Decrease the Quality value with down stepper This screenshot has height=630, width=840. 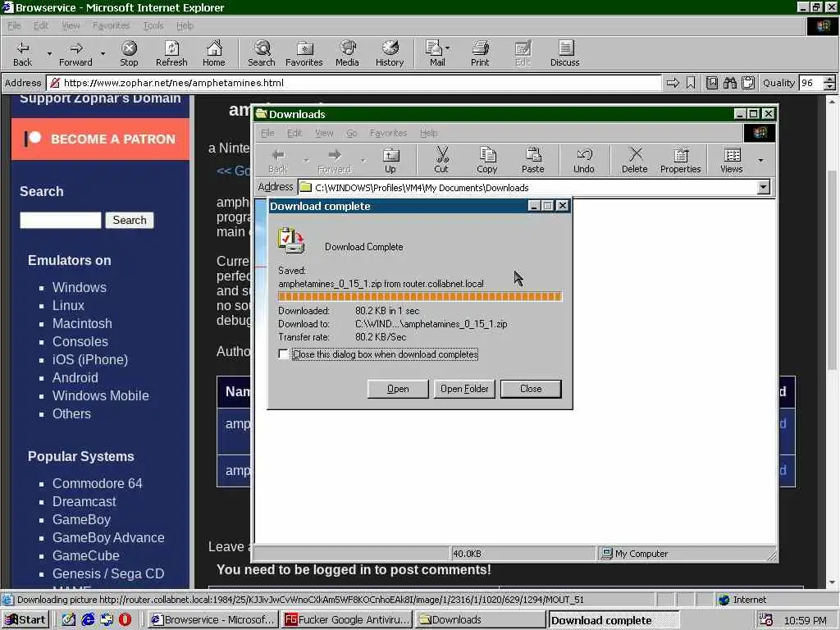[829, 86]
